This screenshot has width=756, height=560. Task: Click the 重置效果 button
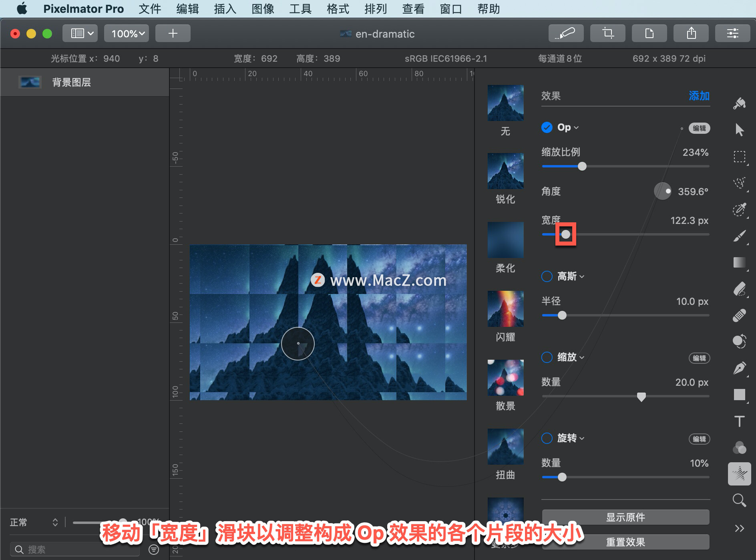click(x=625, y=542)
